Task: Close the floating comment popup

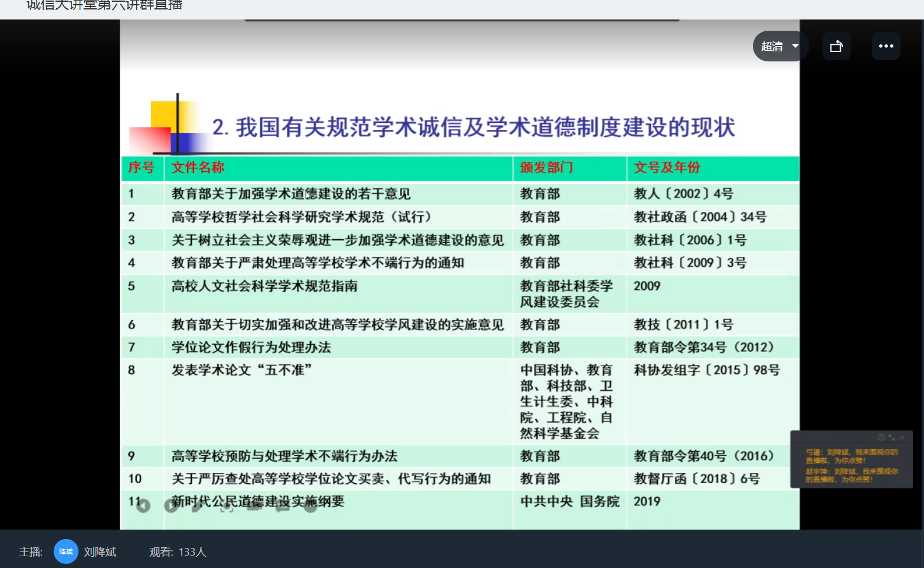Action: [902, 438]
